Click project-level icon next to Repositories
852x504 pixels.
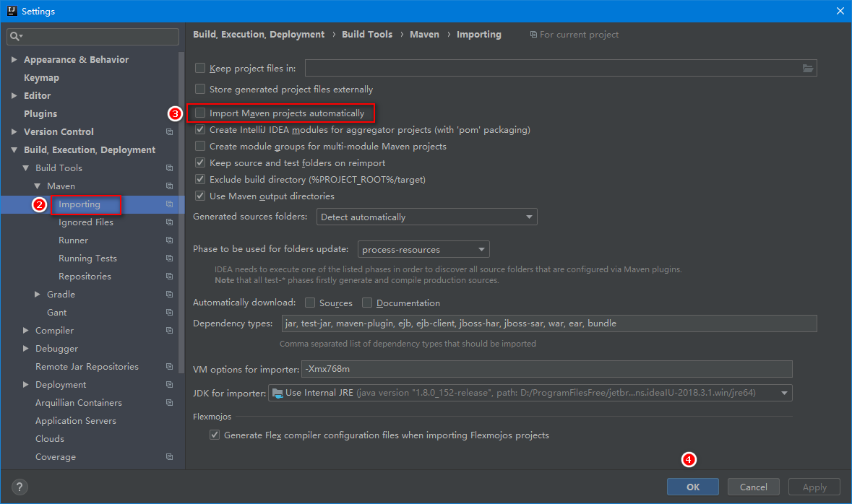coord(170,277)
